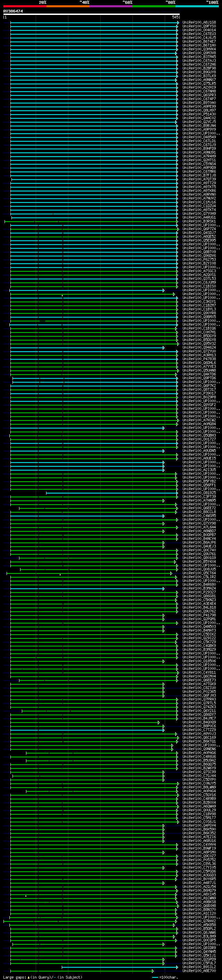Select hit label UniRef100_Q4AC02
Viewport: 222px width, 980px height.
[199, 118]
